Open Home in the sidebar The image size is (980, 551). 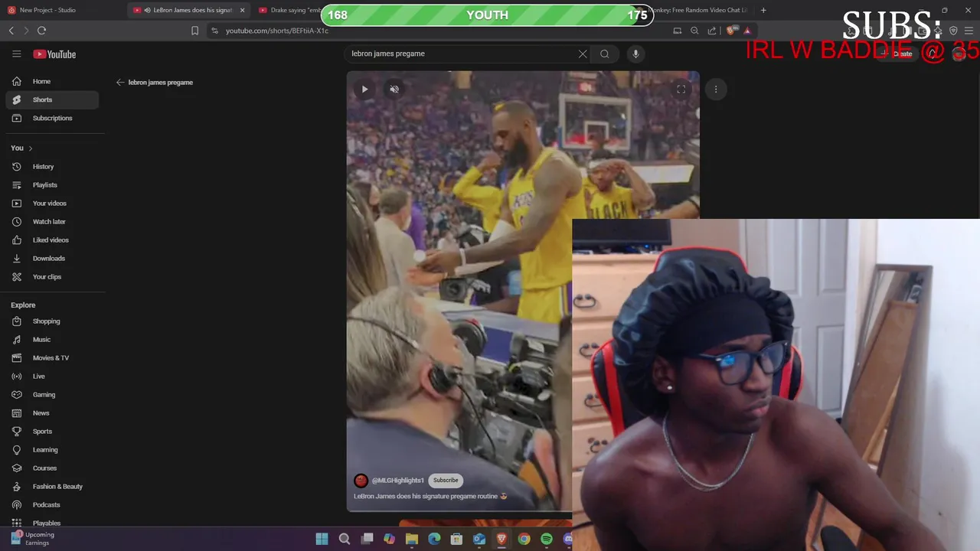coord(52,81)
